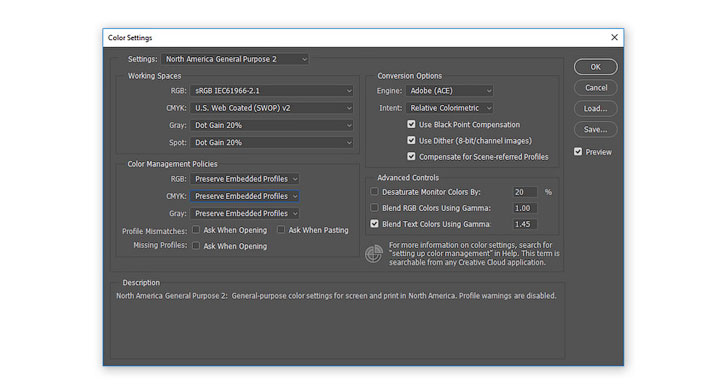The image size is (725, 391).
Task: Click the text gamma field showing 1.45
Action: [525, 224]
